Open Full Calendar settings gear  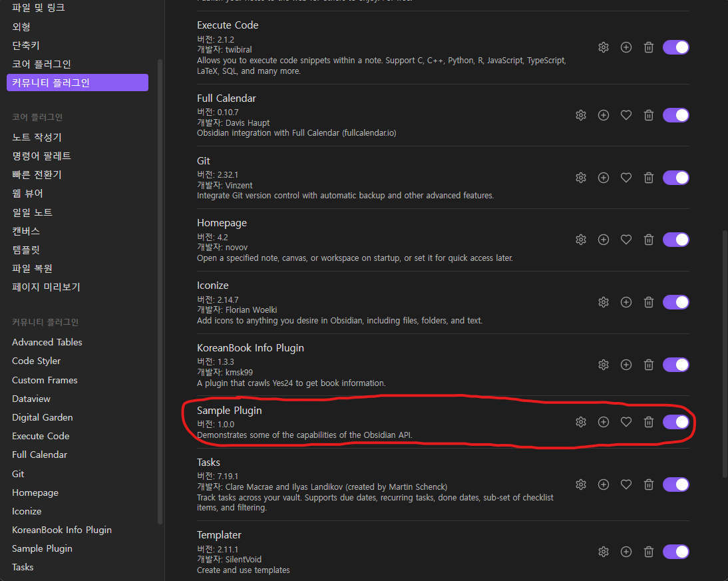coord(581,115)
